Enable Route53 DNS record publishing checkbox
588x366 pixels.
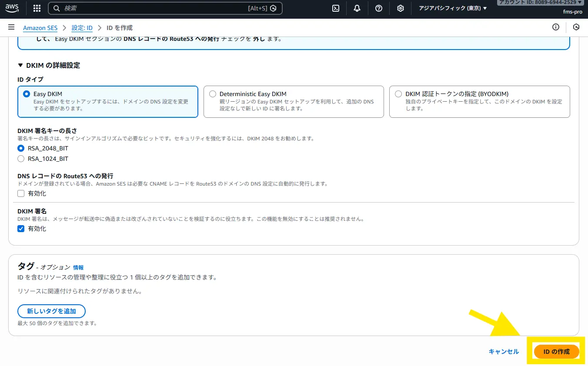pyautogui.click(x=21, y=193)
